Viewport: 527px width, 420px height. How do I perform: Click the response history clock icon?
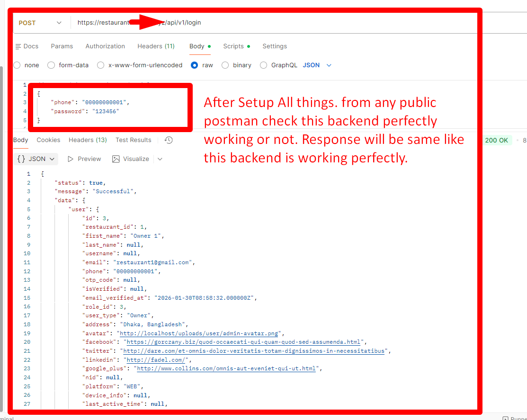(169, 140)
